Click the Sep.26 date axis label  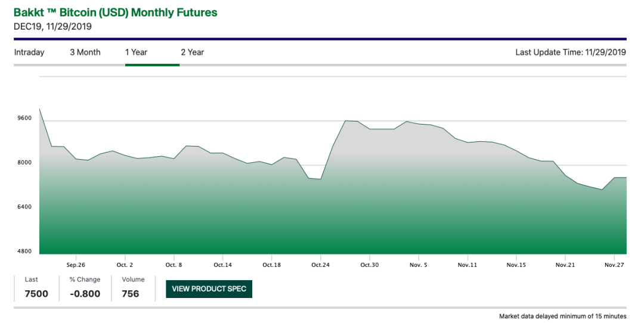pyautogui.click(x=76, y=265)
